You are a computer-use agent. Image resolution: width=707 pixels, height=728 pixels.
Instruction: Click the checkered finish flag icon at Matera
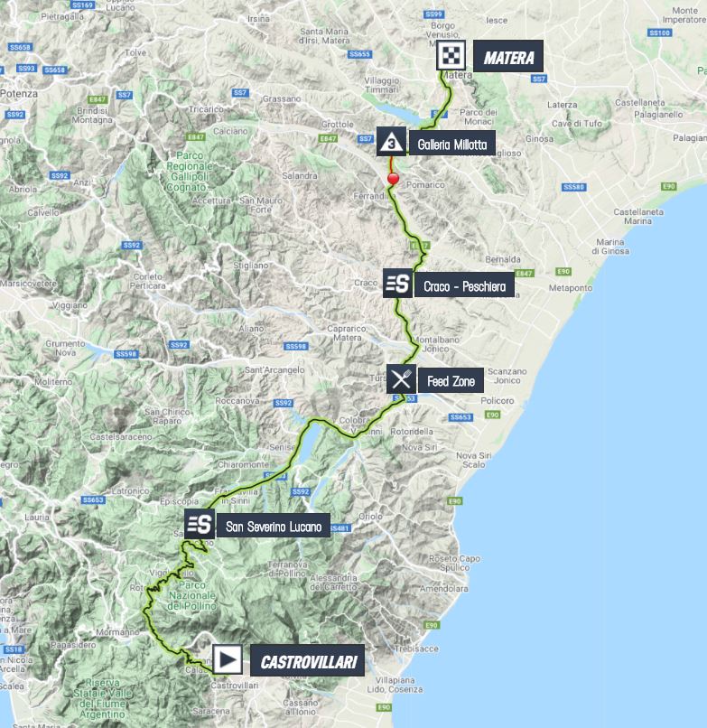[x=451, y=56]
